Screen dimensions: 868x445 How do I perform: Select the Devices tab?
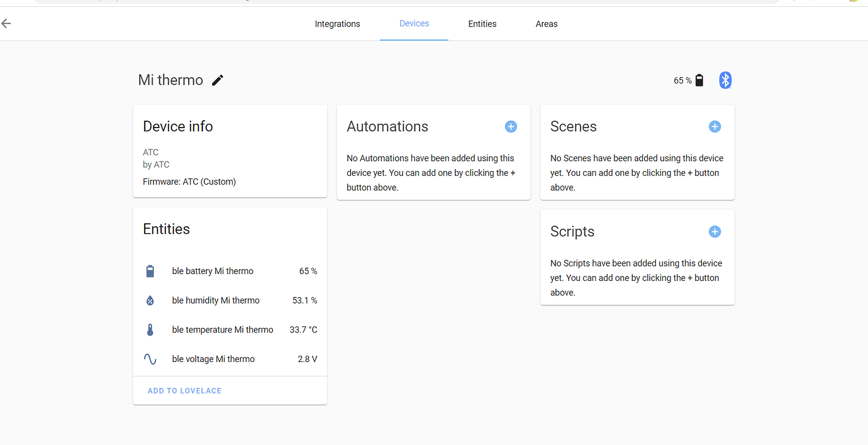point(414,23)
